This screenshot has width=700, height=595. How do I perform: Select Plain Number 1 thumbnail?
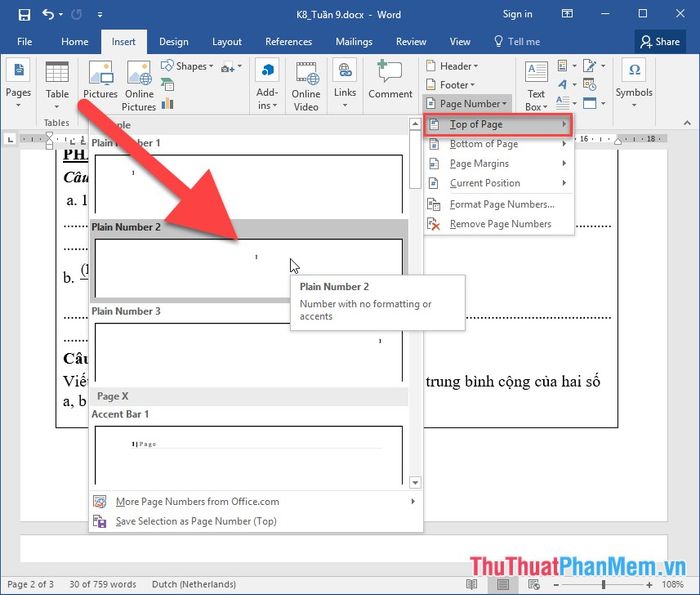pyautogui.click(x=249, y=184)
